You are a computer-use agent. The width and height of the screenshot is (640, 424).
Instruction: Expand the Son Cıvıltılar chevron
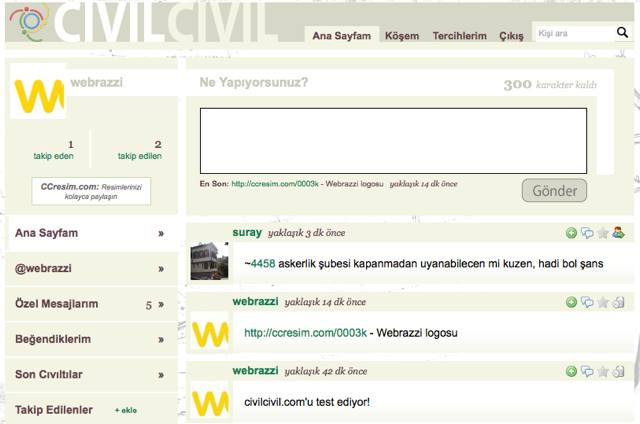pyautogui.click(x=161, y=375)
